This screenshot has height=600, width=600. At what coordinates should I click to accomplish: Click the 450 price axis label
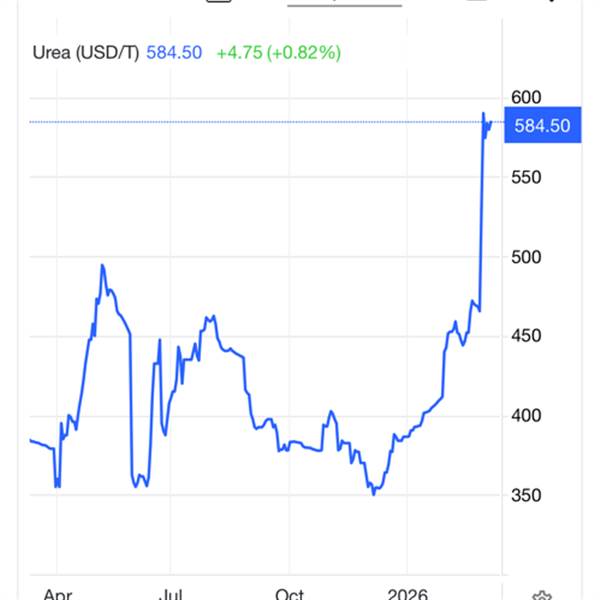tap(526, 336)
